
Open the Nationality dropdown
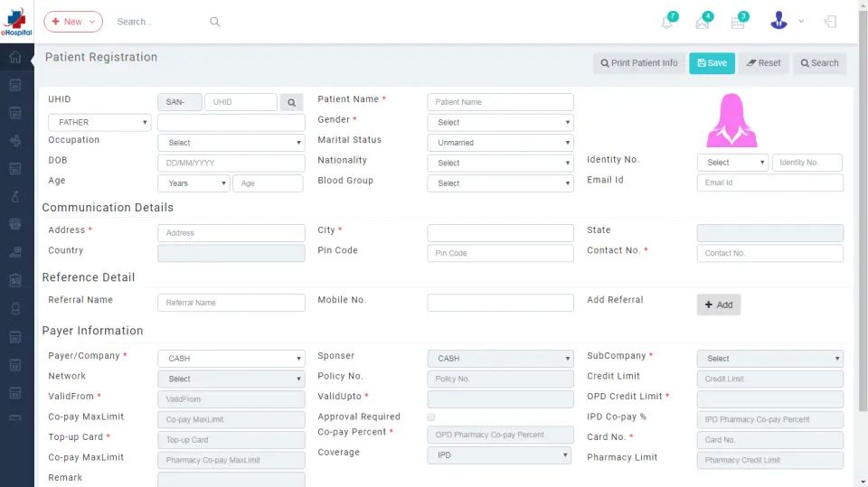[500, 164]
